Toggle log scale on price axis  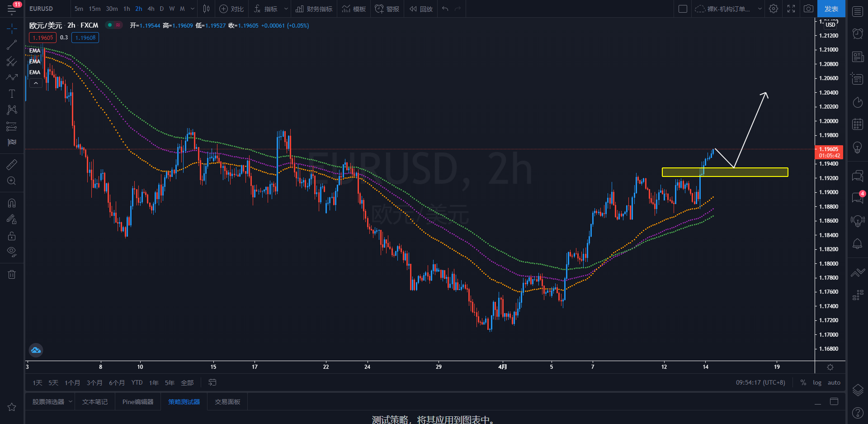pyautogui.click(x=817, y=382)
